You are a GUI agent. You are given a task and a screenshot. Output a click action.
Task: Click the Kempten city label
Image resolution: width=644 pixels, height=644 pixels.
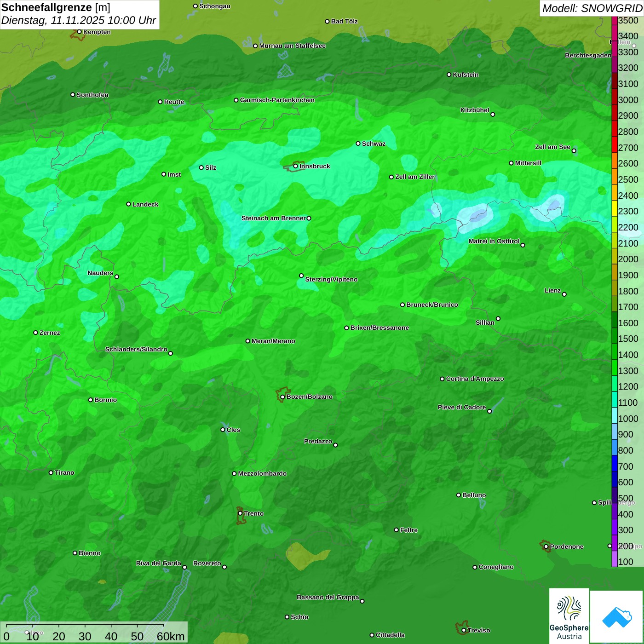pos(97,32)
